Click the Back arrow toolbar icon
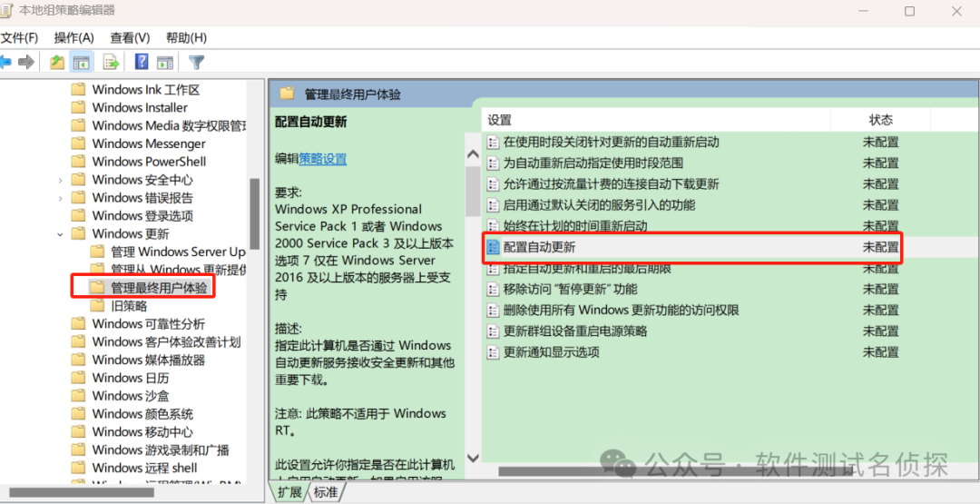 click(5, 62)
